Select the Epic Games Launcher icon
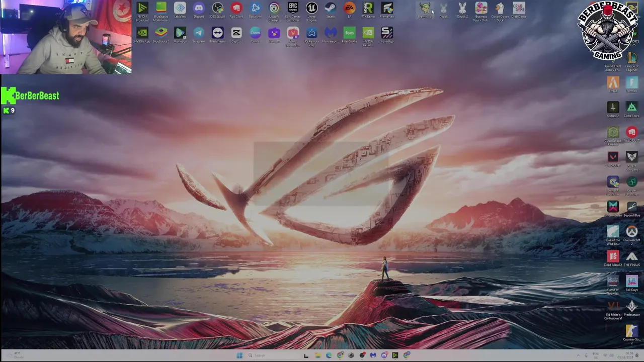The width and height of the screenshot is (644, 362). point(293,11)
